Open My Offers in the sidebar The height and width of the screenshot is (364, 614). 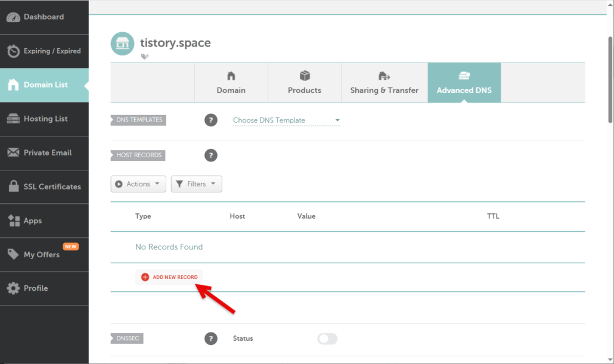point(44,255)
